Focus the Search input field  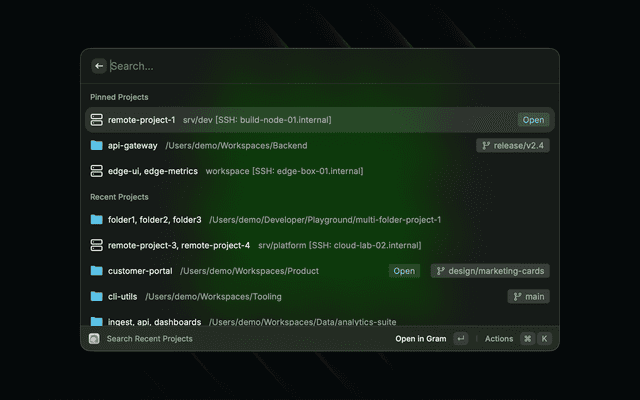[x=331, y=66]
